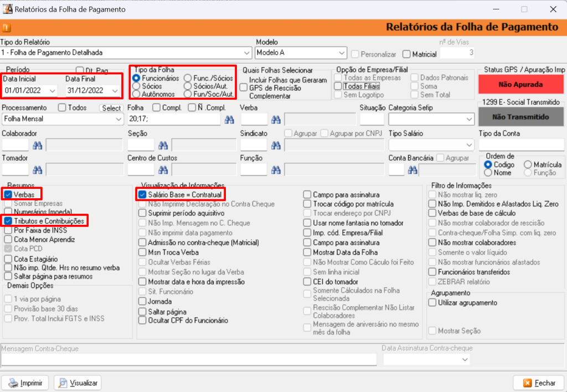Click the binoculars search icon beside Folha field
The height and width of the screenshot is (392, 567).
coord(229,119)
